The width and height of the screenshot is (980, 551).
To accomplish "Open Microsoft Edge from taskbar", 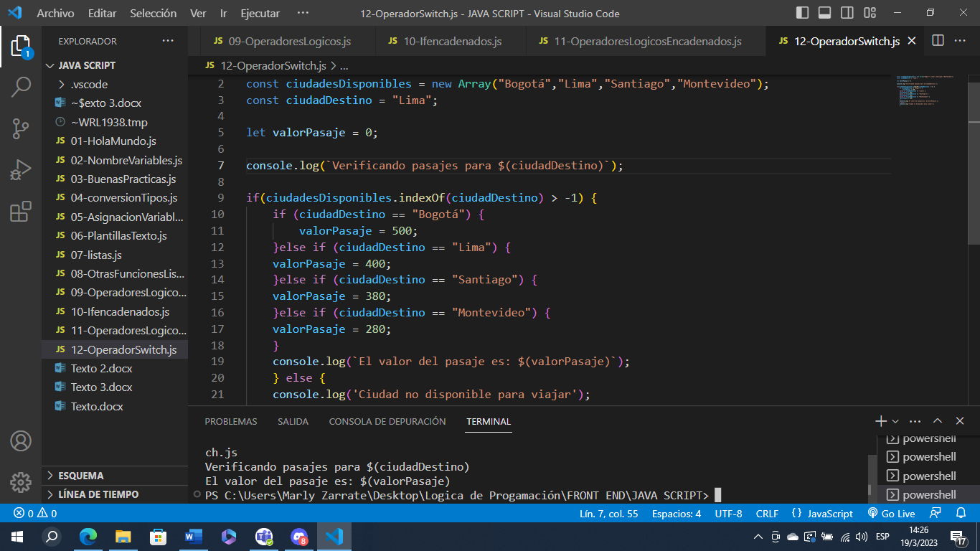I will coord(88,536).
